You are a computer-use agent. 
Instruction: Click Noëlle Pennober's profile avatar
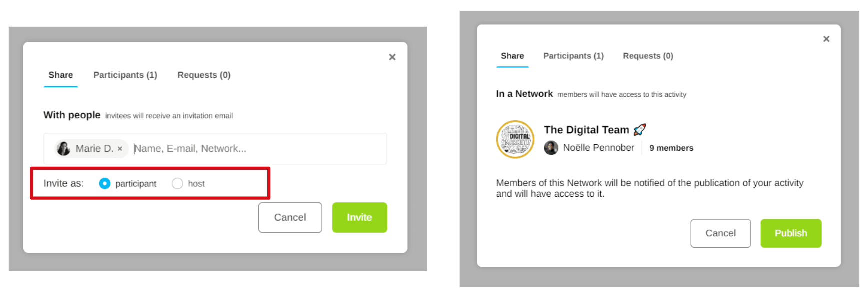551,148
